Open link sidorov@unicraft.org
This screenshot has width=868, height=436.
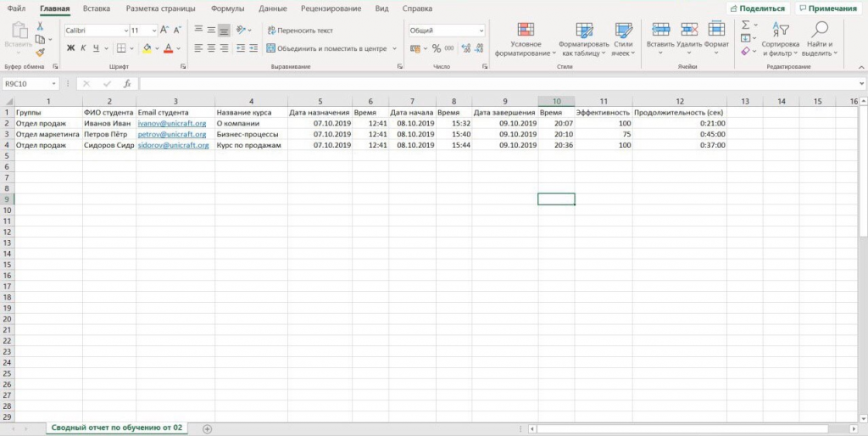click(173, 145)
